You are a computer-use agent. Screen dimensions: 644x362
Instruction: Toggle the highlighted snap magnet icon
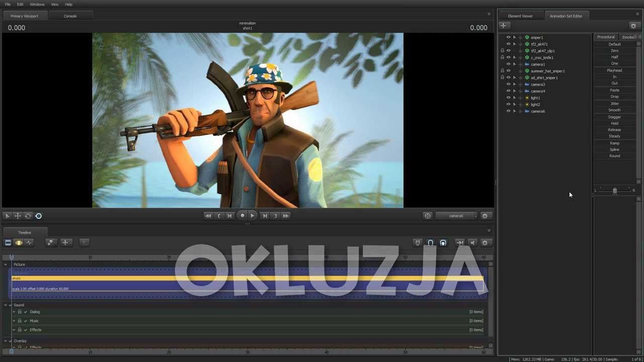(x=443, y=243)
